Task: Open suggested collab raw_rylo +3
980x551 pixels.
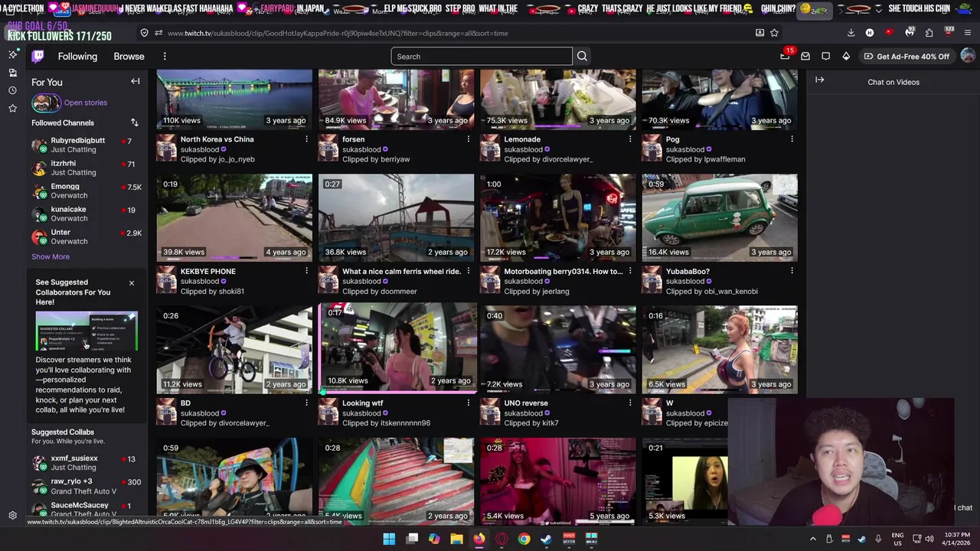Action: (x=86, y=486)
